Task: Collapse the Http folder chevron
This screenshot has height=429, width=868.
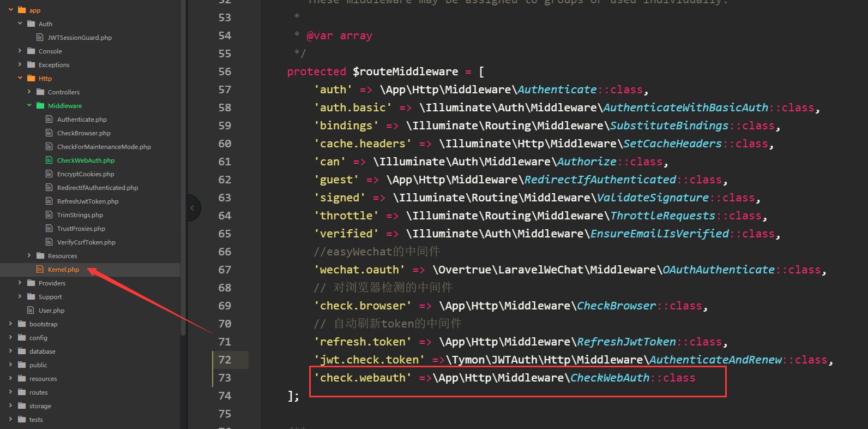Action: click(20, 78)
